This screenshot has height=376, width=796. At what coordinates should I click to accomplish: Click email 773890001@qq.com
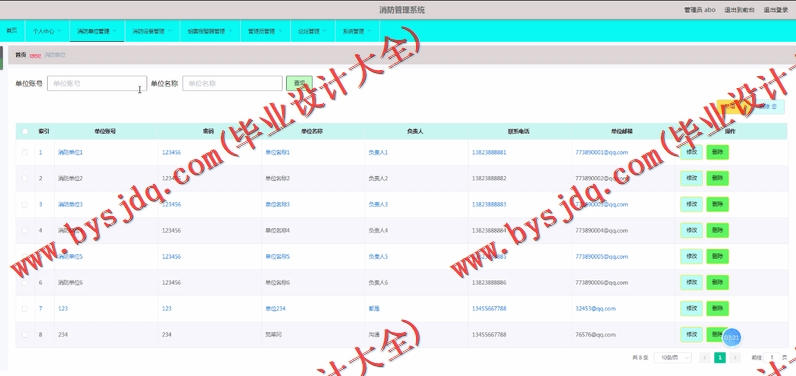point(602,152)
